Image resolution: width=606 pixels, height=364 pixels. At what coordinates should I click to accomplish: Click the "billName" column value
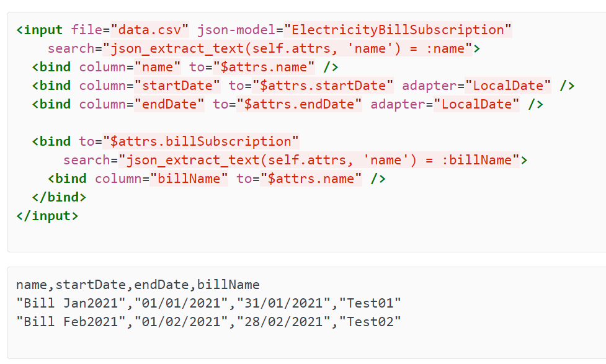[x=189, y=178]
